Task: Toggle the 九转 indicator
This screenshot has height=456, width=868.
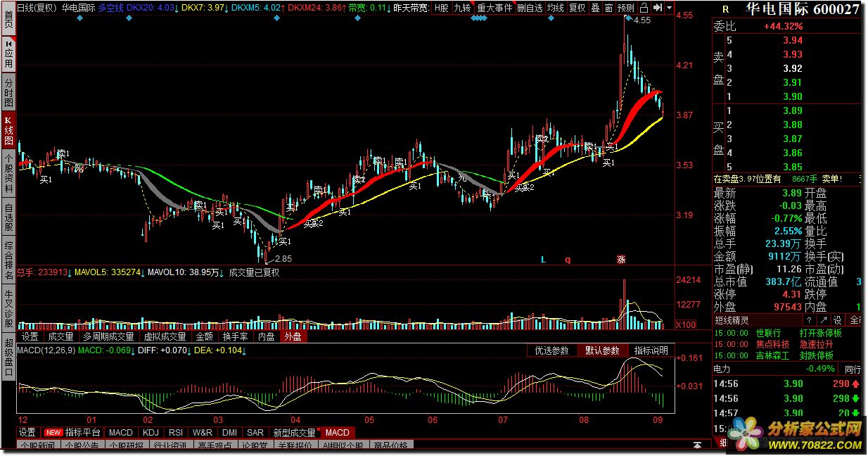Action: 462,8
